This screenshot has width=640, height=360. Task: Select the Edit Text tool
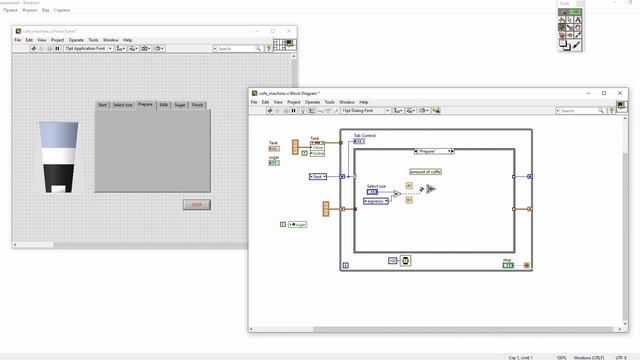[578, 20]
